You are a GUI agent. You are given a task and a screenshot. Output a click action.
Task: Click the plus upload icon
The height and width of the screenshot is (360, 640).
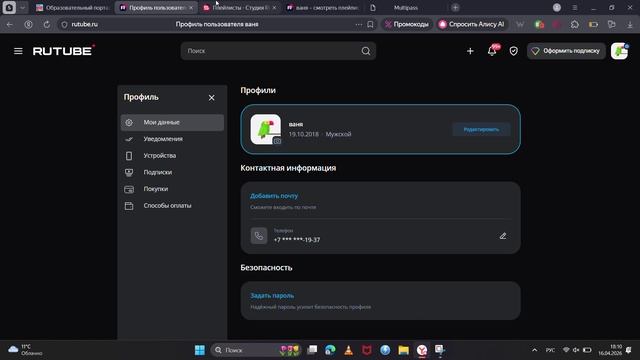[470, 51]
